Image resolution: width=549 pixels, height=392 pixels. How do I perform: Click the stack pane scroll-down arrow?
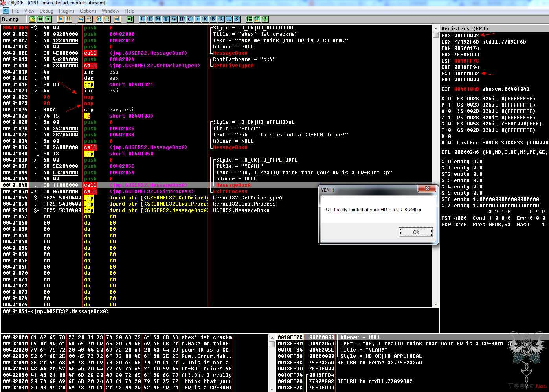tap(272, 388)
